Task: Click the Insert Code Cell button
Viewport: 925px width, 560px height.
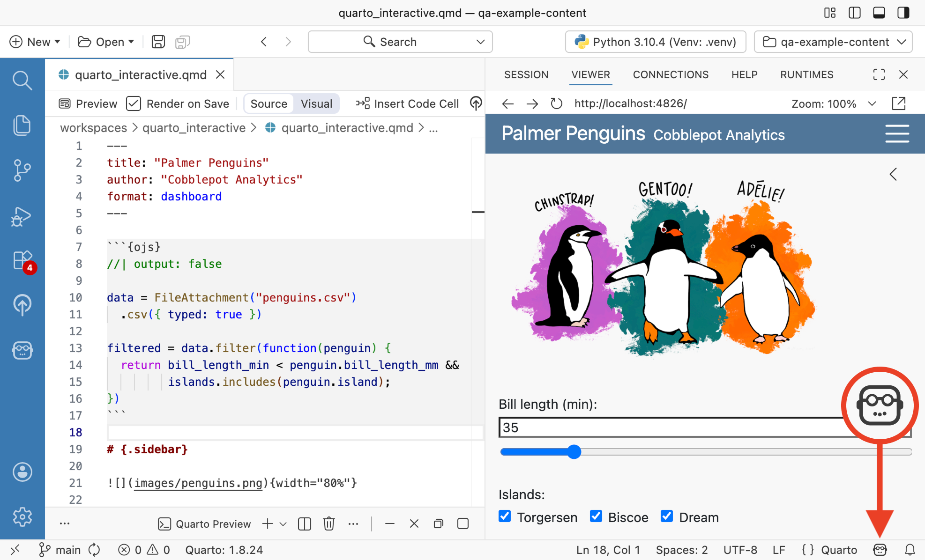Action: [x=407, y=103]
